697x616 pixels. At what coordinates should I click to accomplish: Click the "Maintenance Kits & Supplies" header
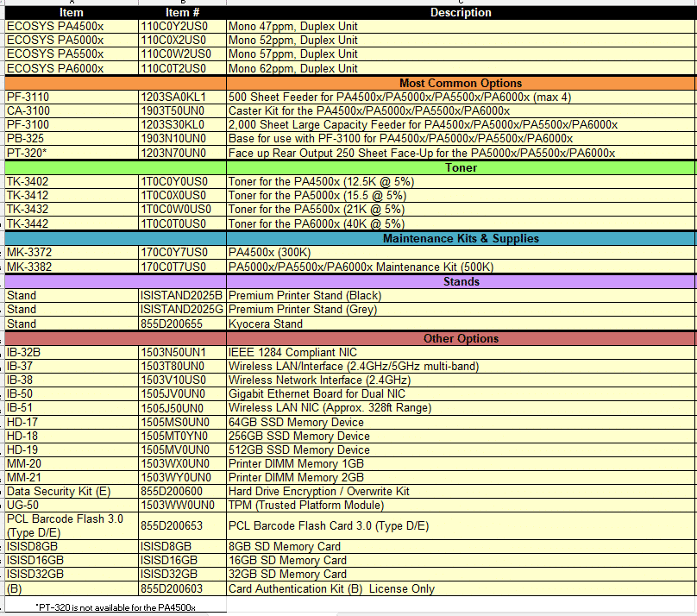(x=461, y=238)
